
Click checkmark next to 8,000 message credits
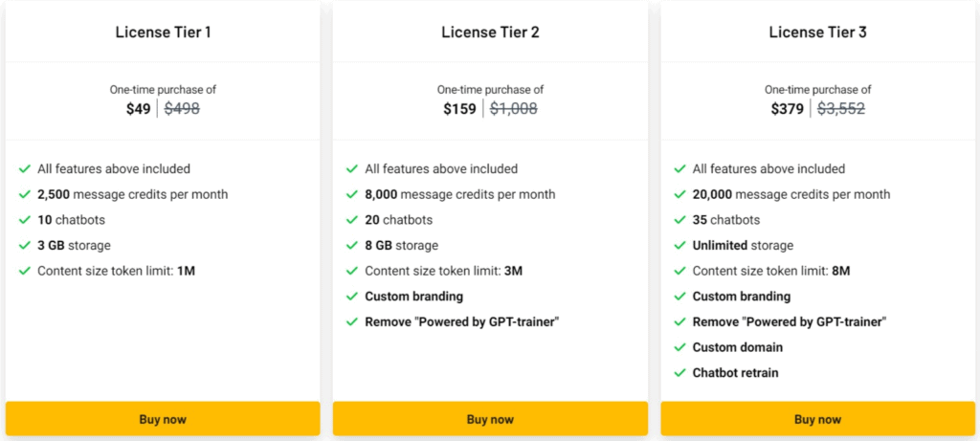coord(352,194)
